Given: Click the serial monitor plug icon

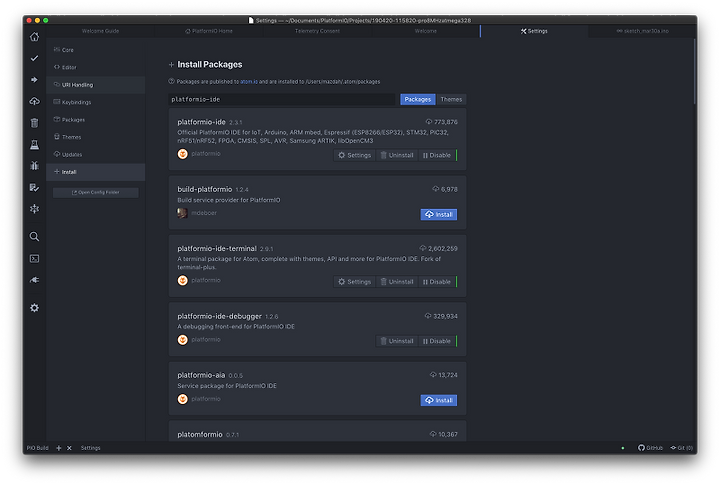Looking at the screenshot, I should click(34, 280).
